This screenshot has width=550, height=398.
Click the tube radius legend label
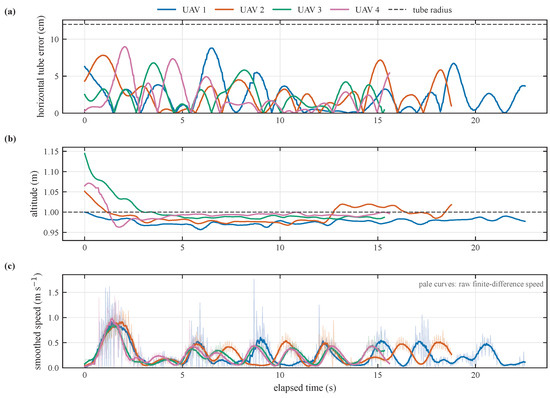point(432,10)
